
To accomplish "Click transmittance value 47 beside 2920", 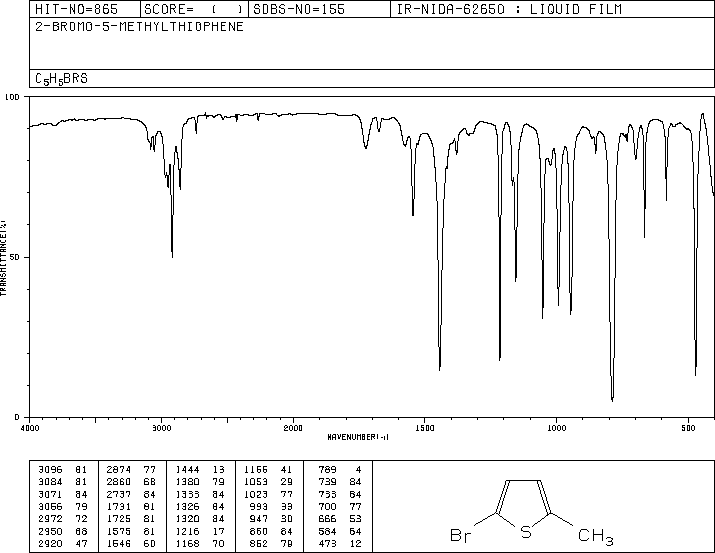I will (x=81, y=544).
